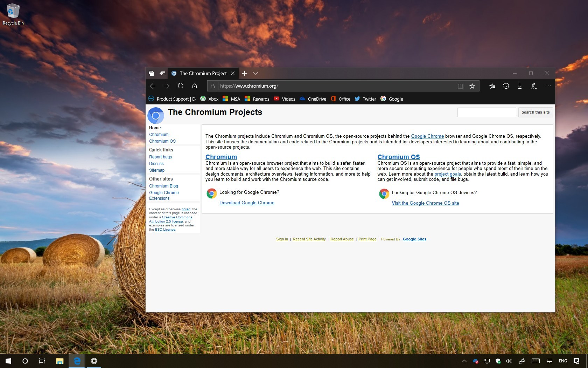Open Chromium Blog link
This screenshot has width=588, height=368.
[163, 186]
